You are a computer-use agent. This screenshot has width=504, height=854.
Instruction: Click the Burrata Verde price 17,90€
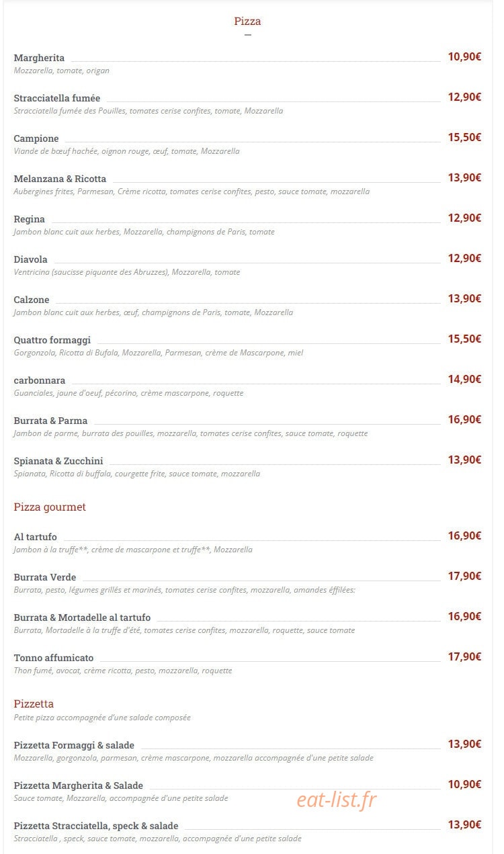click(465, 576)
